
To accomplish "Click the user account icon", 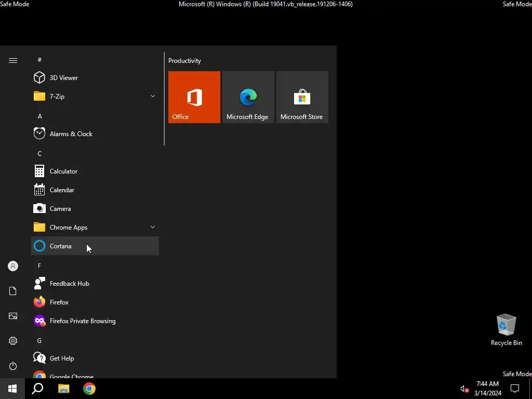I will tap(13, 266).
